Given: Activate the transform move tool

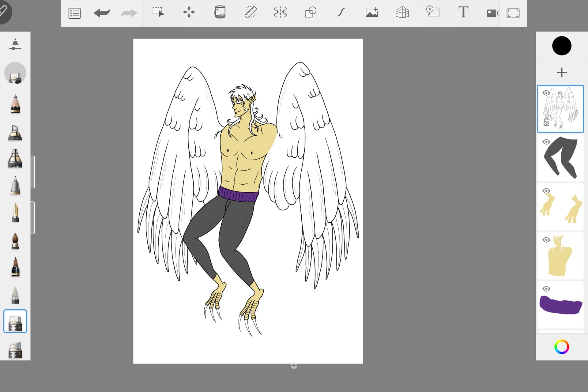Looking at the screenshot, I should pos(189,12).
